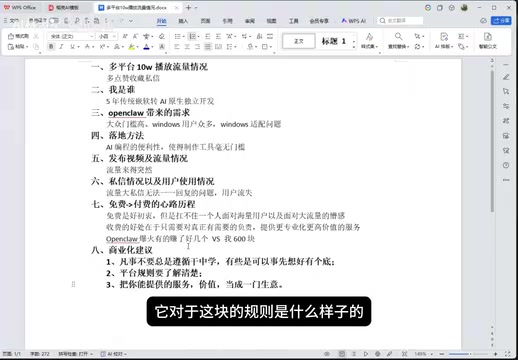Click the Increase font size icon

[x=125, y=36]
